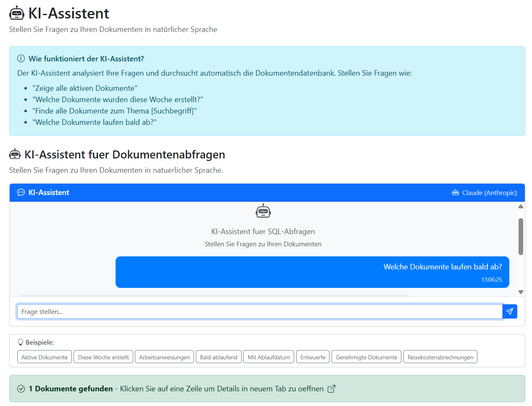This screenshot has width=532, height=406.
Task: Click the robot icon in the page title
Action: (x=16, y=13)
